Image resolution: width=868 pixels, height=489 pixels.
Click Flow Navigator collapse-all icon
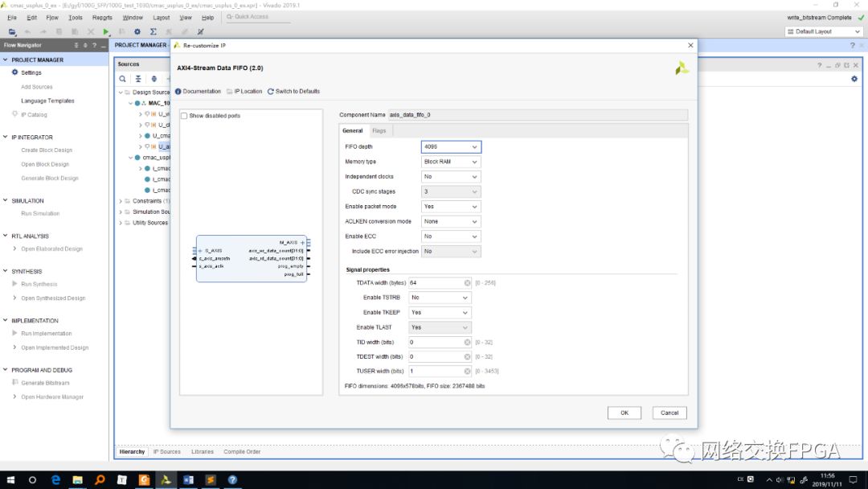(76, 45)
